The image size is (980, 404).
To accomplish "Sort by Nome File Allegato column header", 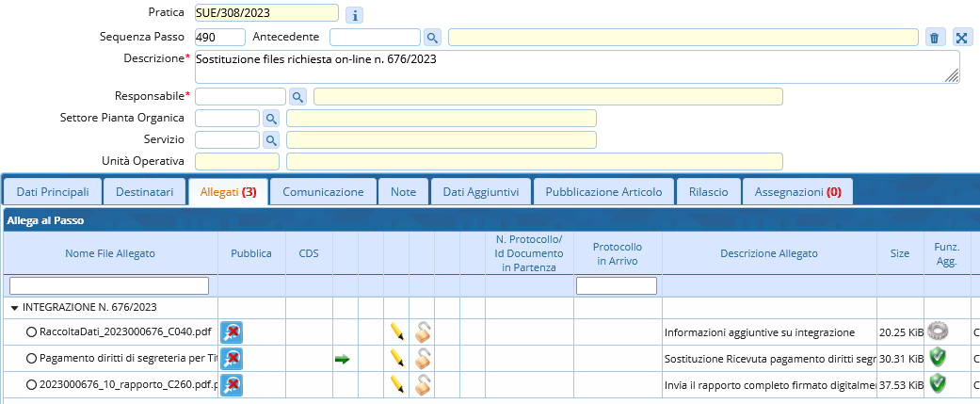I will click(110, 253).
